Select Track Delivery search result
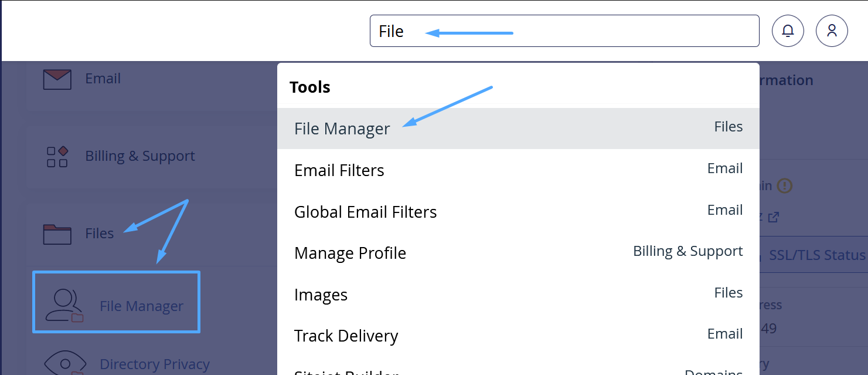868x375 pixels. pyautogui.click(x=346, y=336)
